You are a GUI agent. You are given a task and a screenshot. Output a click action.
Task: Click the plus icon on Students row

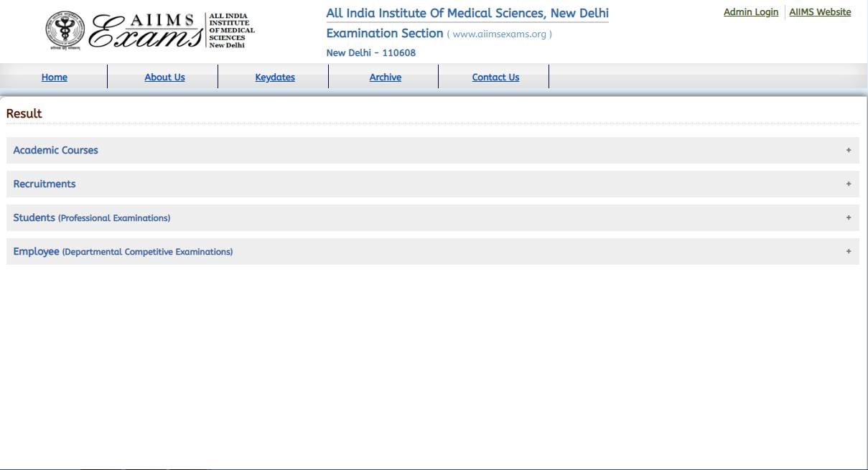(x=848, y=218)
